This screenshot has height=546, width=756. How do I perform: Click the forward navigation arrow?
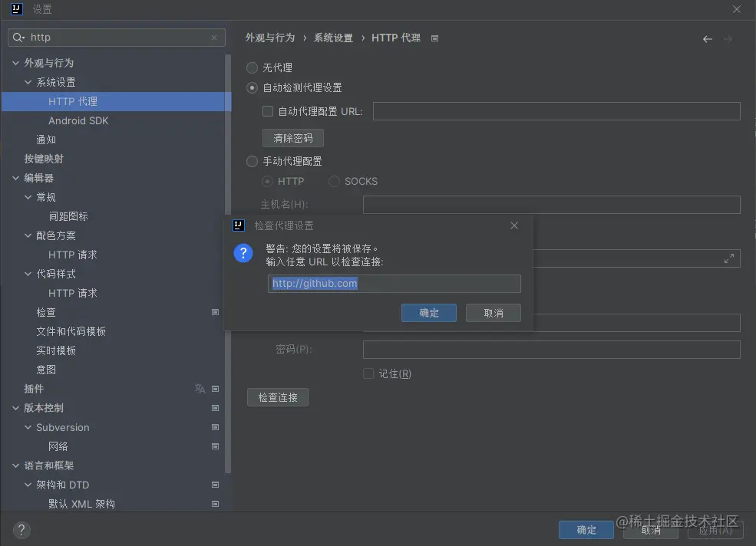tap(728, 39)
